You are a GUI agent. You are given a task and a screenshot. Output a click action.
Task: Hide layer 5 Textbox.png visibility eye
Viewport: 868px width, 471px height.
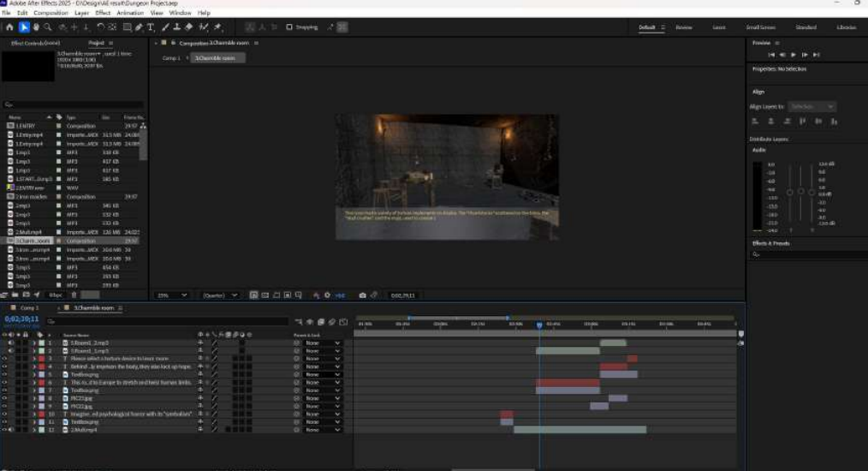pyautogui.click(x=4, y=374)
